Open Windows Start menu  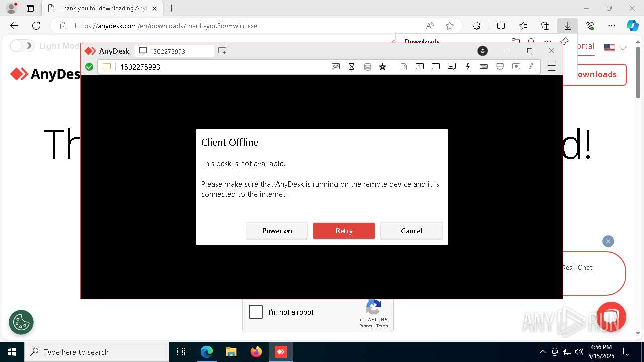(12, 352)
